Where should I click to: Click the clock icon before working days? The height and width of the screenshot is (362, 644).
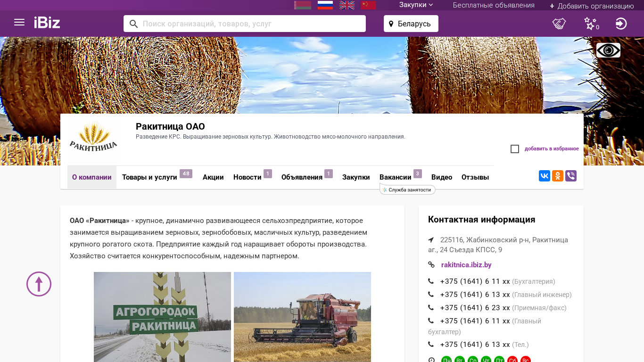tap(431, 360)
